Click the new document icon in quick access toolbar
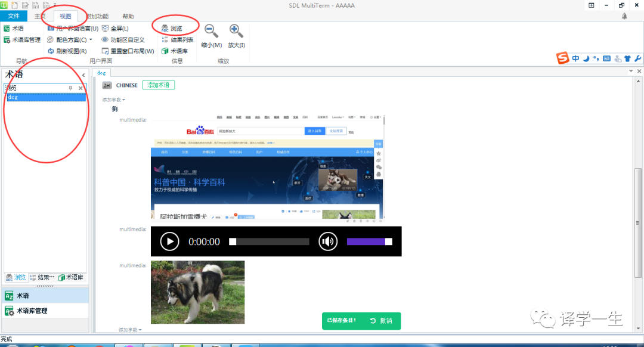644x347 pixels. point(15,5)
